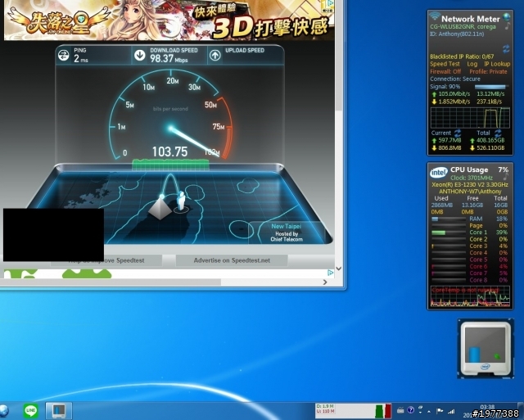Show hidden tray icons arrow
The height and width of the screenshot is (420, 524).
[429, 411]
